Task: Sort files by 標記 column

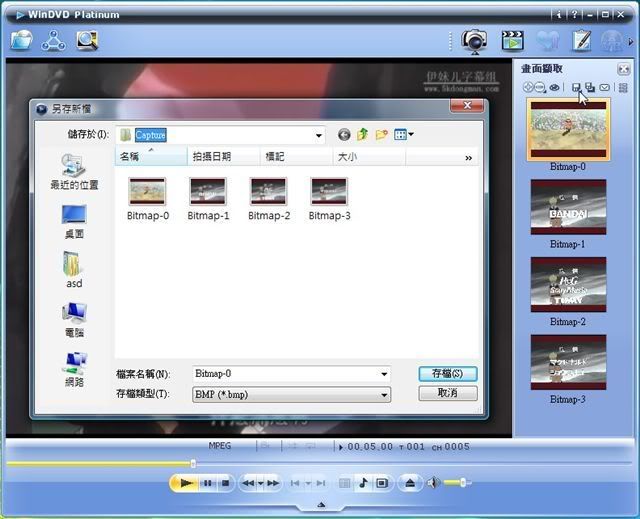Action: 296,156
